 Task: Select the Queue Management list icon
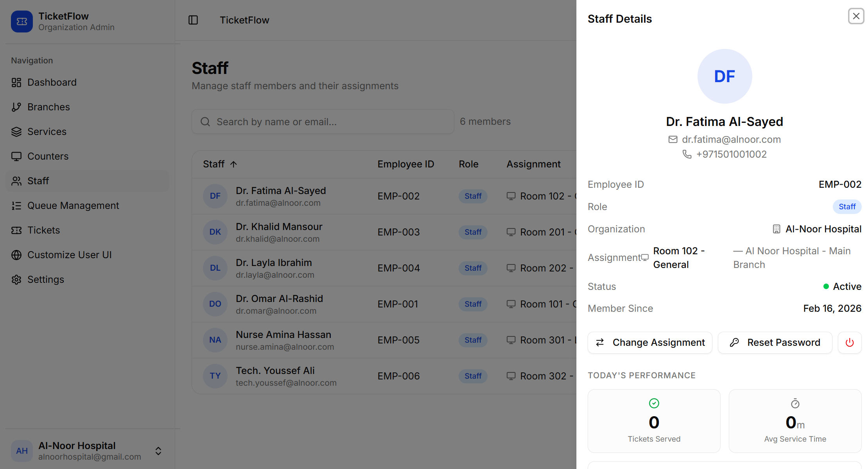16,205
